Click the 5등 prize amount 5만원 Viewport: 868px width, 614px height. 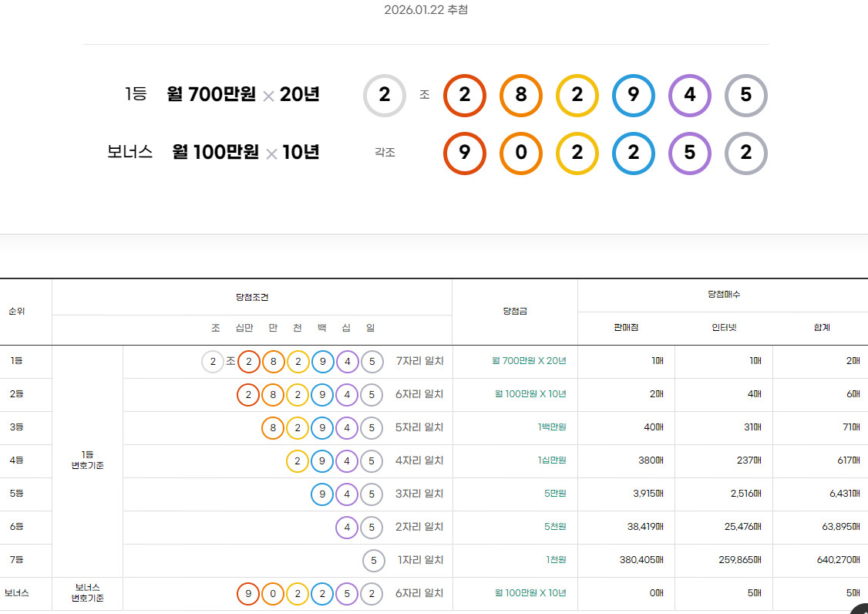[x=554, y=494]
